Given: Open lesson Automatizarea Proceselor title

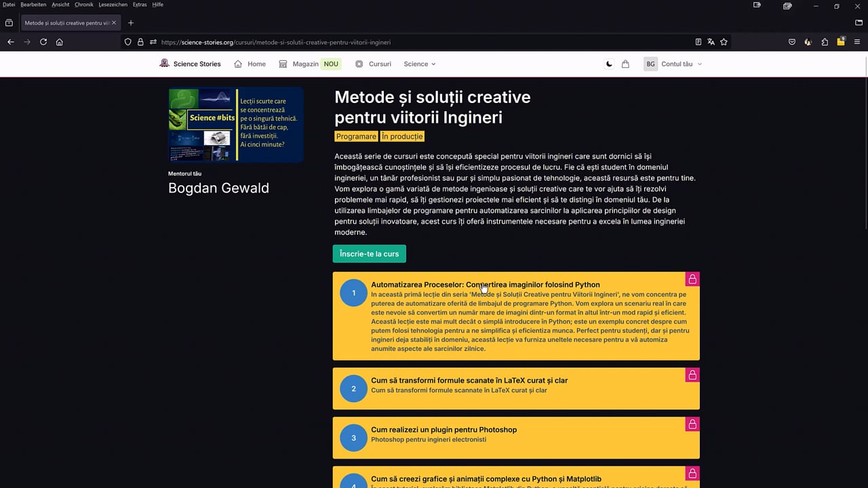Looking at the screenshot, I should [x=486, y=285].
